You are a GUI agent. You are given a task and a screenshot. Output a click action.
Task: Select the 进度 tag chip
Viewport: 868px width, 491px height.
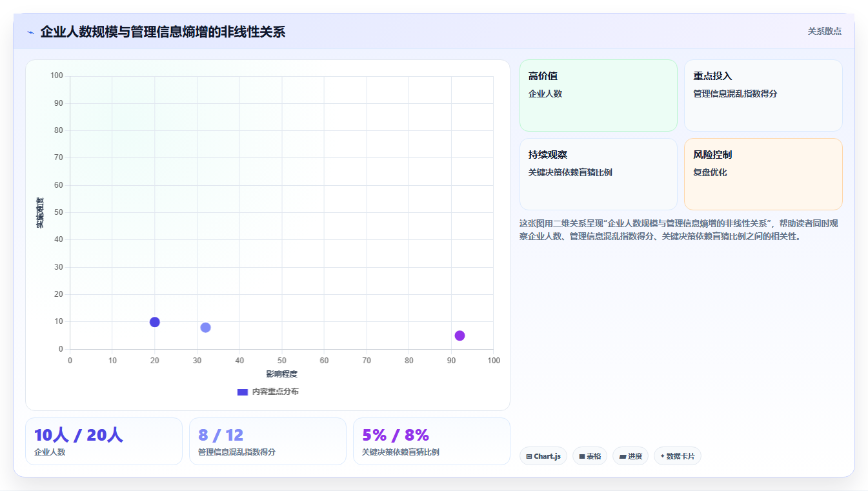(631, 456)
